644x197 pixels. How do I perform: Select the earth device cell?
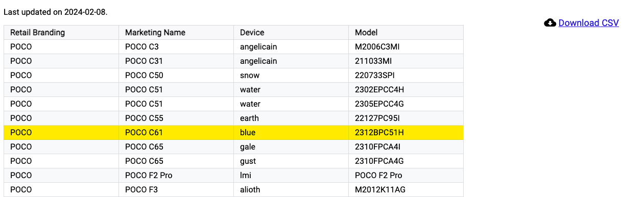(x=291, y=118)
